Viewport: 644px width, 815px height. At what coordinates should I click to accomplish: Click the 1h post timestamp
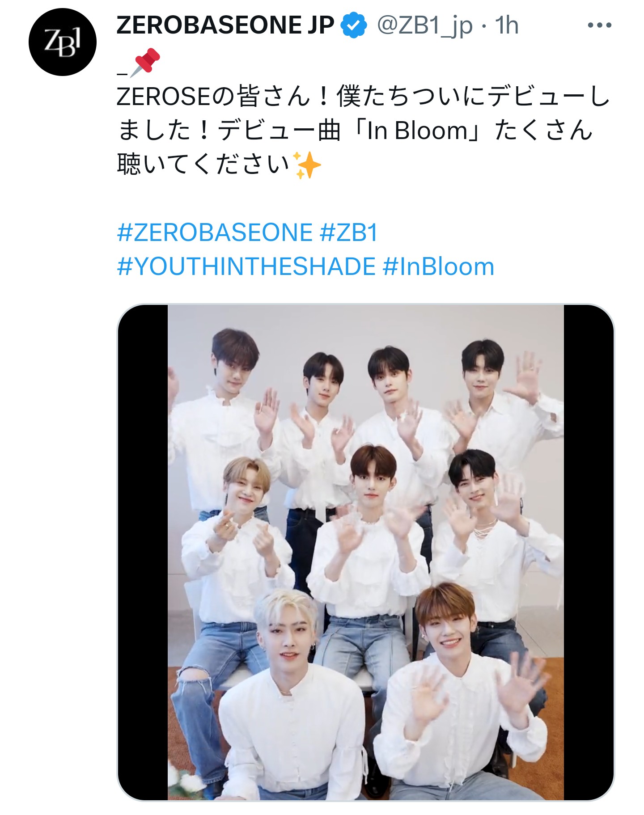click(507, 25)
